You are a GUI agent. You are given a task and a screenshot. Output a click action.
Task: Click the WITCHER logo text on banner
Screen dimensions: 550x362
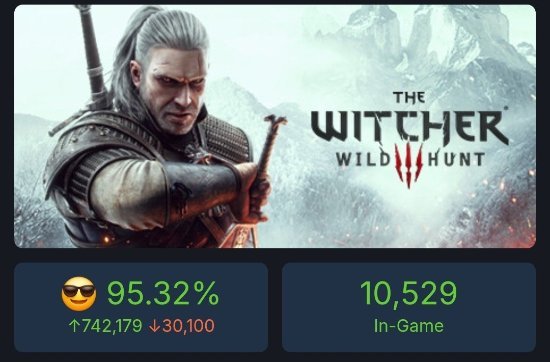(x=409, y=127)
